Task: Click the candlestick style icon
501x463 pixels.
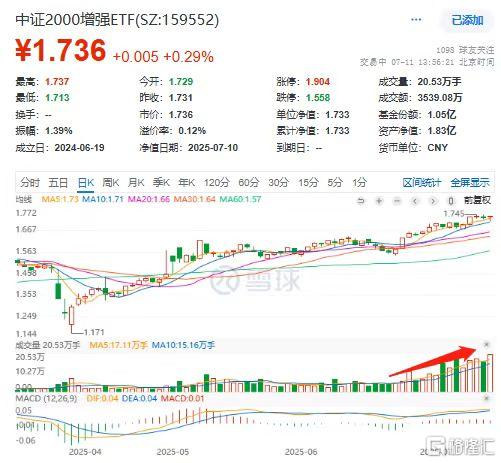Action: click(451, 201)
